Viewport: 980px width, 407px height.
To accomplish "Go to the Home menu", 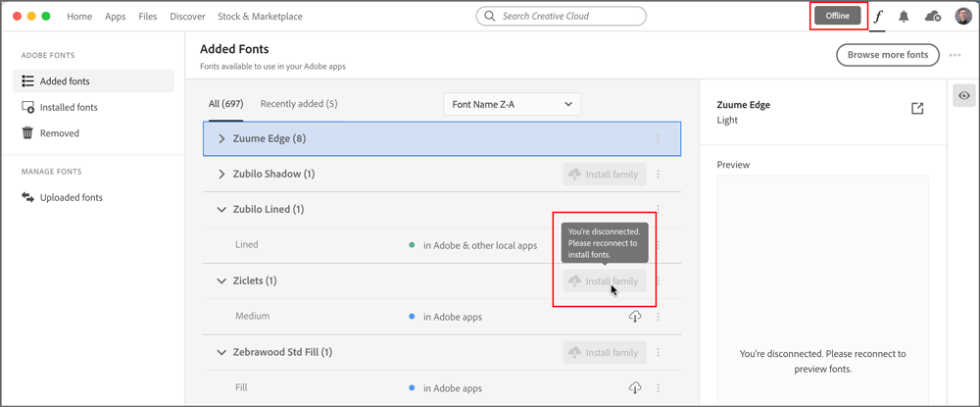I will tap(79, 17).
